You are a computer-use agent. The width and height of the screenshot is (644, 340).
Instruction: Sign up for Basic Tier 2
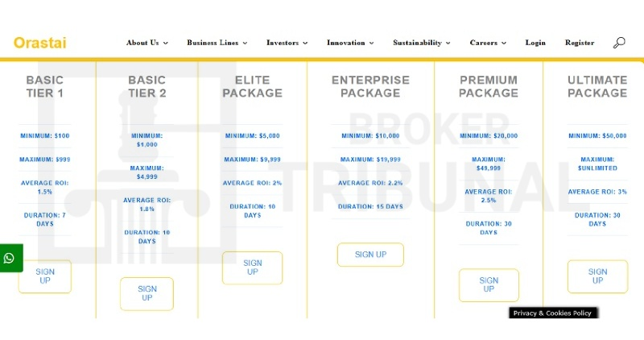tap(147, 293)
